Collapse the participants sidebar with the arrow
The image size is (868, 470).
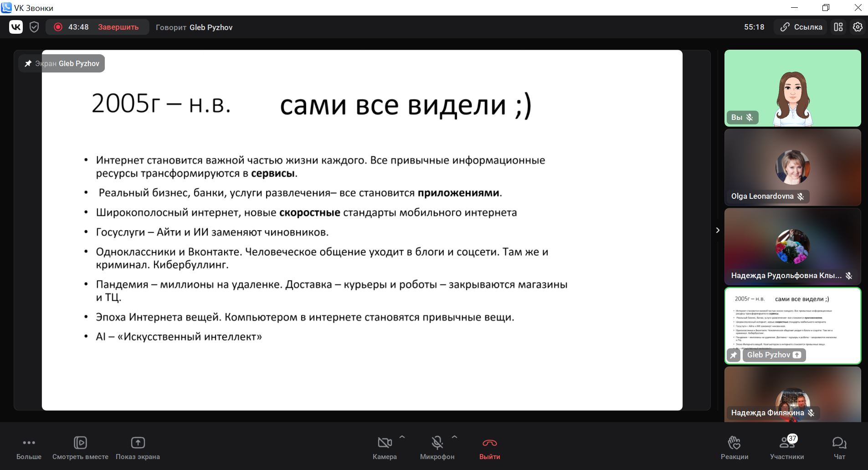point(718,230)
